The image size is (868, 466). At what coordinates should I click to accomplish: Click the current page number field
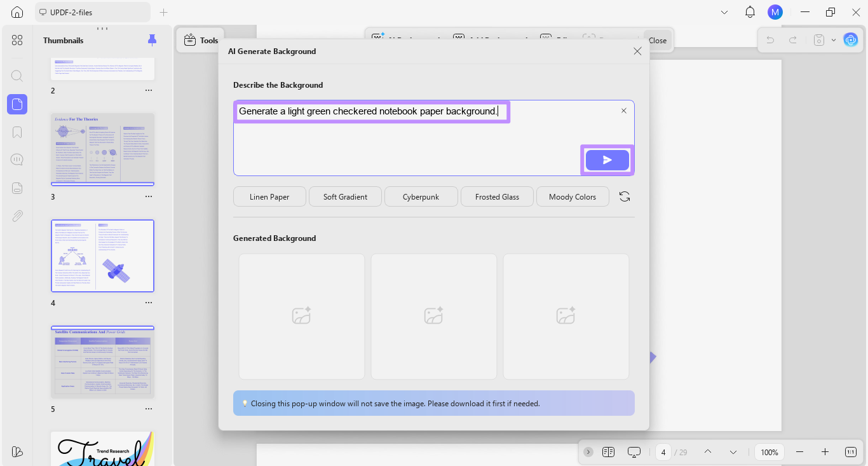coord(663,452)
